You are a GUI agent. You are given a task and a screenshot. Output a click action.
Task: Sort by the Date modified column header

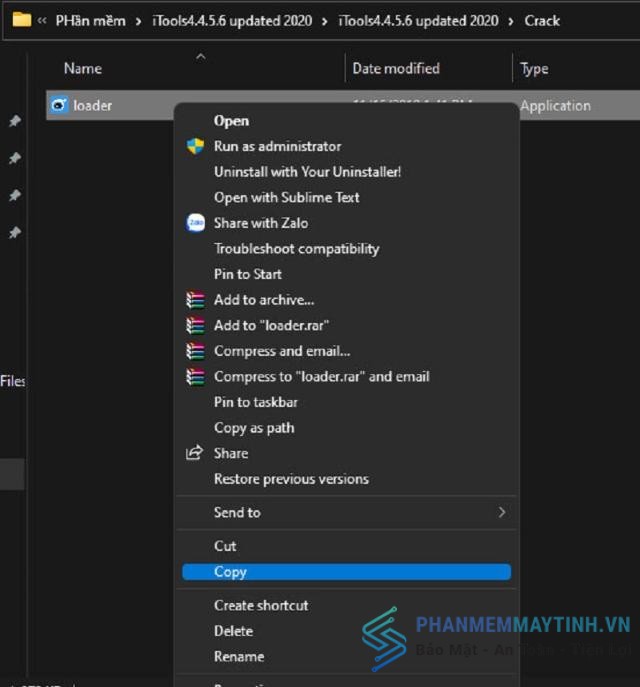396,68
